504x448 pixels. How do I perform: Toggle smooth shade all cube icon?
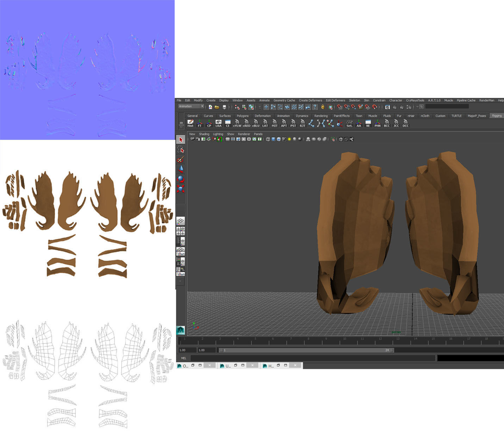(273, 139)
